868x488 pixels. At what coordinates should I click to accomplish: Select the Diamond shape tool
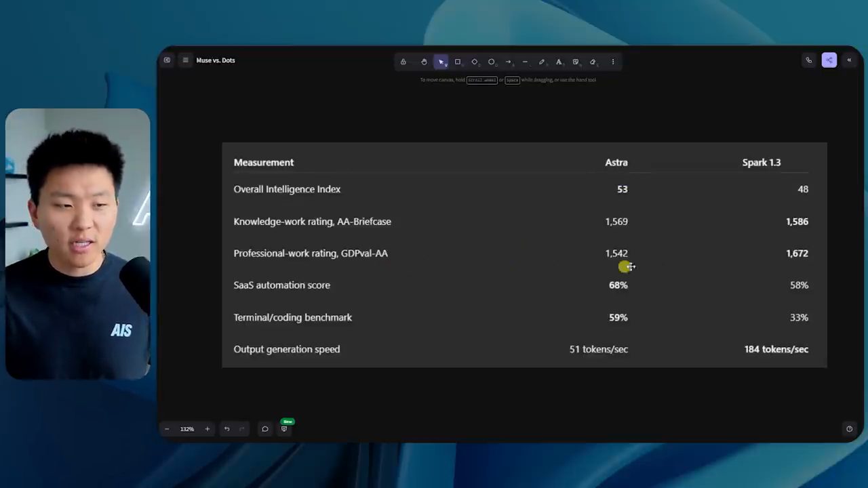475,62
